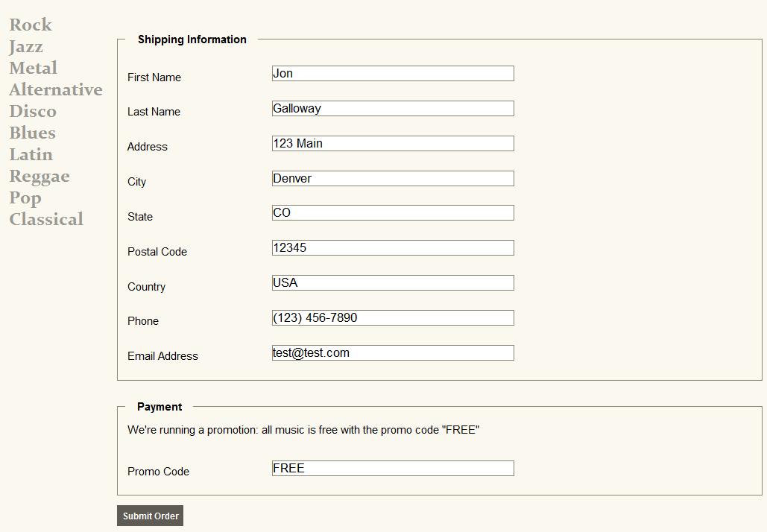This screenshot has width=767, height=532.
Task: Open the Disco genre page
Action: coord(33,112)
